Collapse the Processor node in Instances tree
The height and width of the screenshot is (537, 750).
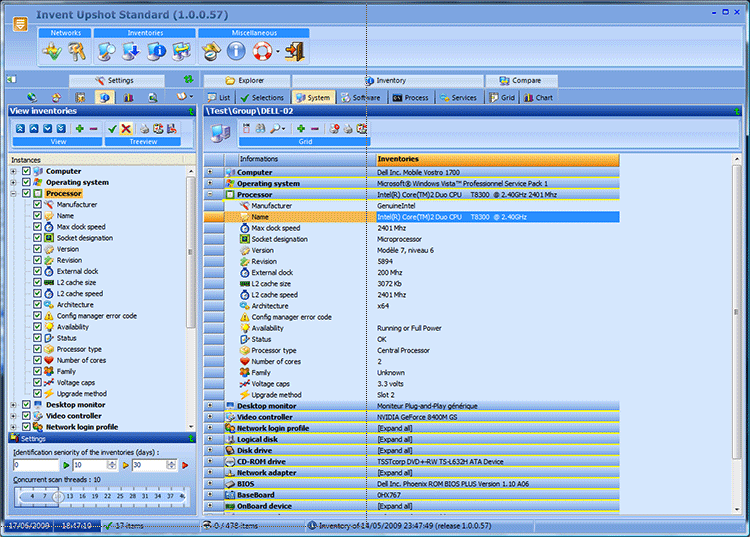(13, 194)
